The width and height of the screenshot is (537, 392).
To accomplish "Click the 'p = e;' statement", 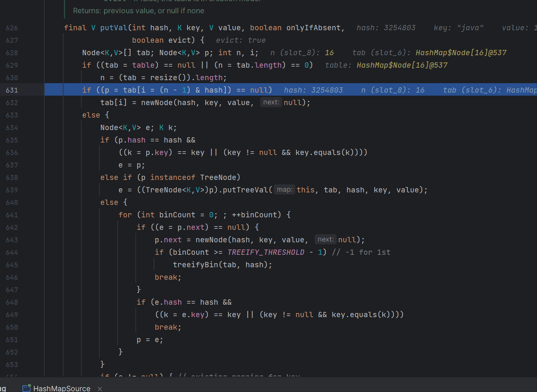I will pyautogui.click(x=150, y=339).
